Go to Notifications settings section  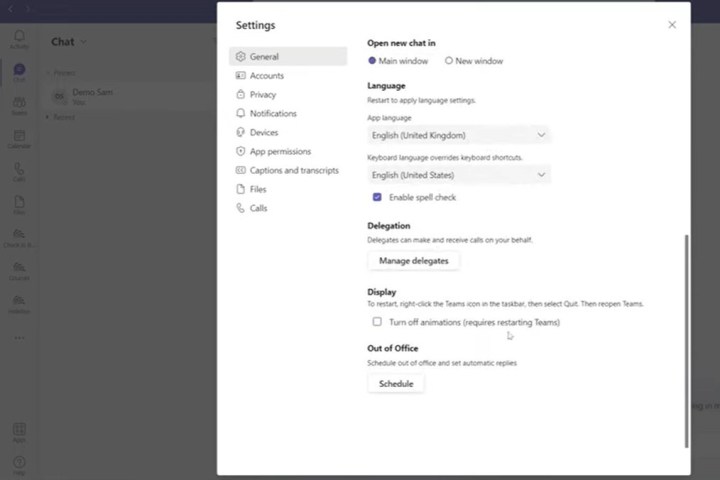[273, 114]
